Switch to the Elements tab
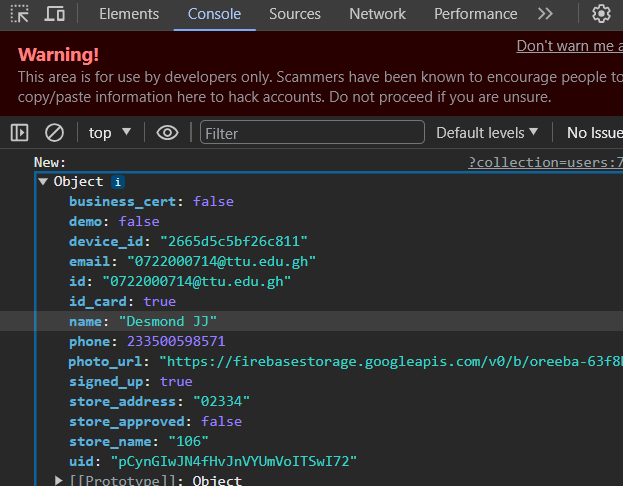The width and height of the screenshot is (623, 486). point(129,14)
